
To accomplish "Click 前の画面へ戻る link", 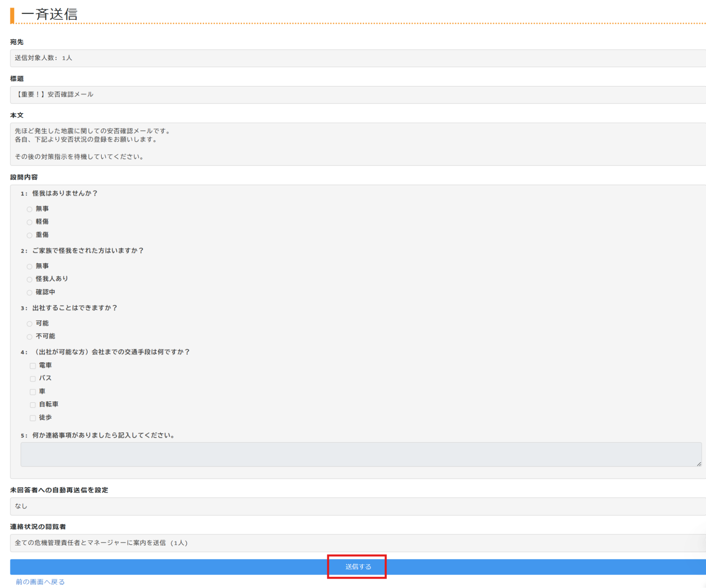I will [40, 582].
